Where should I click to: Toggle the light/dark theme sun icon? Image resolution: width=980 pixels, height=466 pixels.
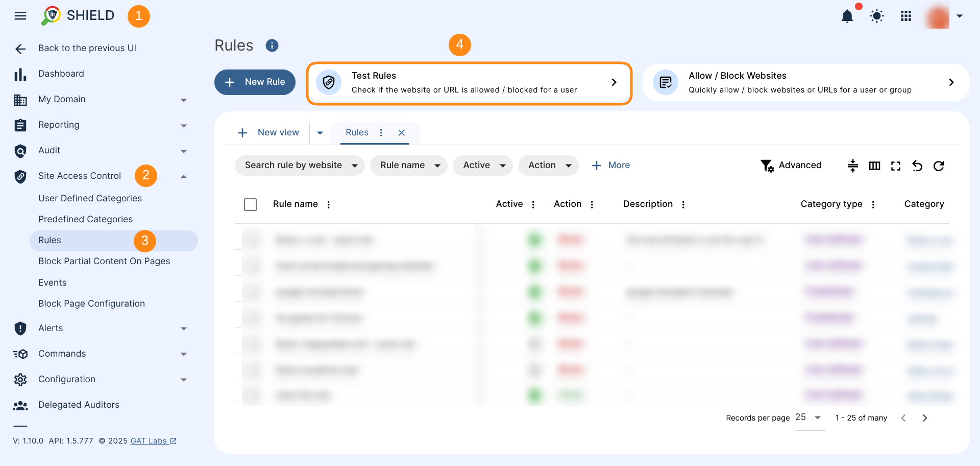click(x=877, y=16)
